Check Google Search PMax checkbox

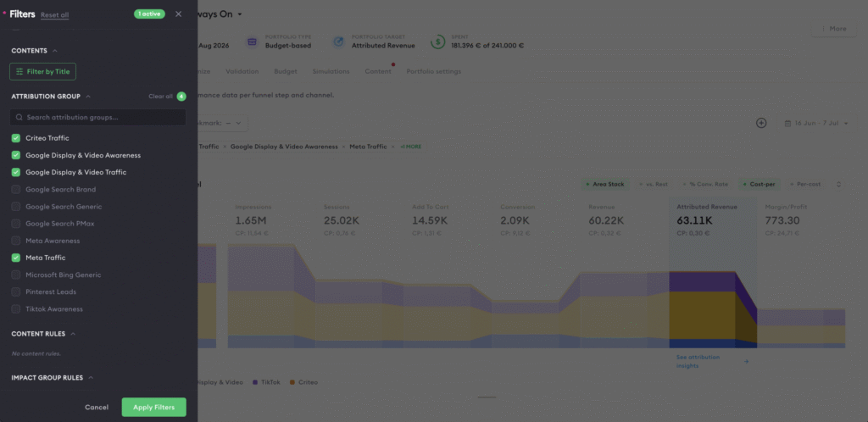tap(16, 224)
